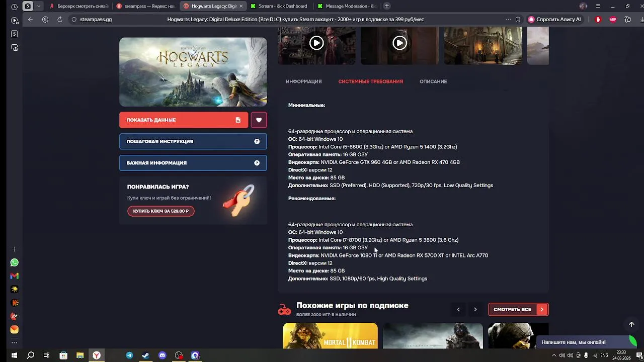Switch to sreampass Яндекс search tab
This screenshot has width=644, height=362.
(146, 6)
